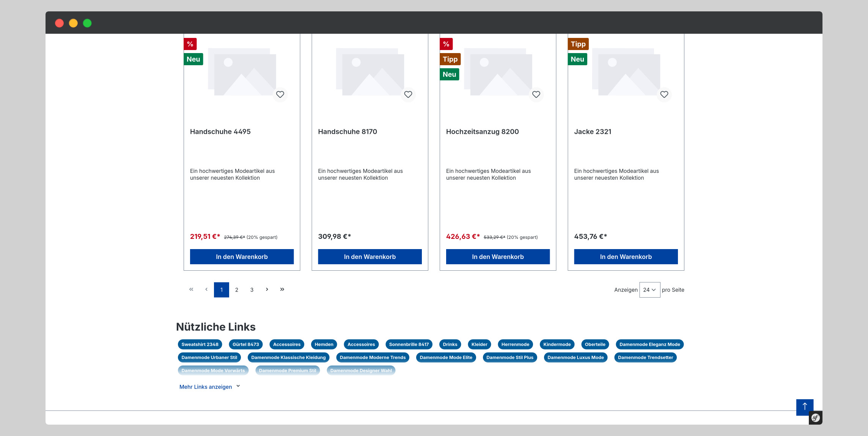Click Damenmode Mode Vorwärts tag
868x436 pixels.
tap(213, 370)
